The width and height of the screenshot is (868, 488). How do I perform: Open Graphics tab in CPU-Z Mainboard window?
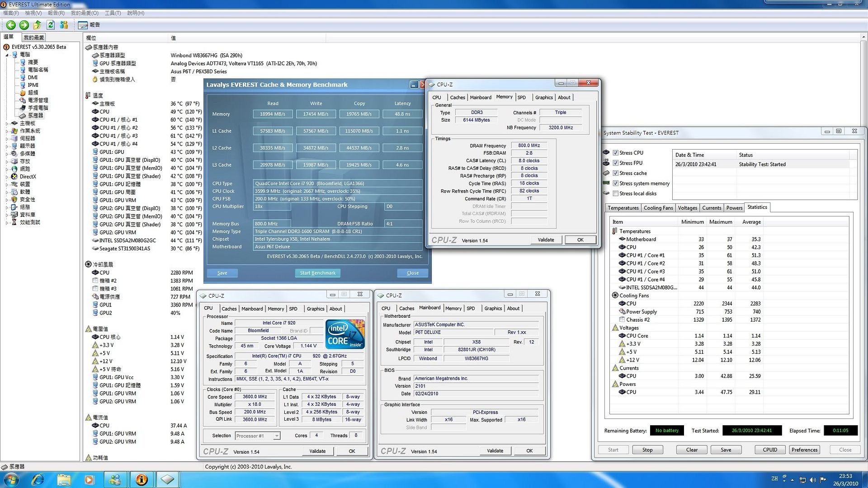[493, 309]
